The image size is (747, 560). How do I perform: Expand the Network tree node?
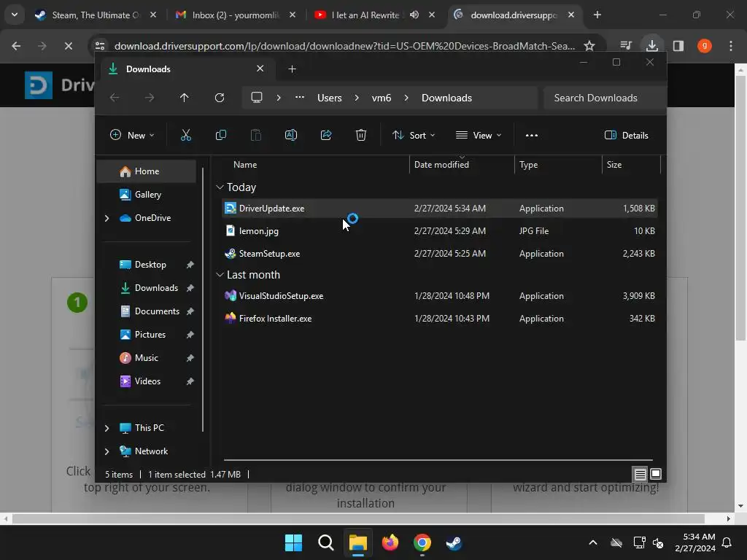point(107,451)
